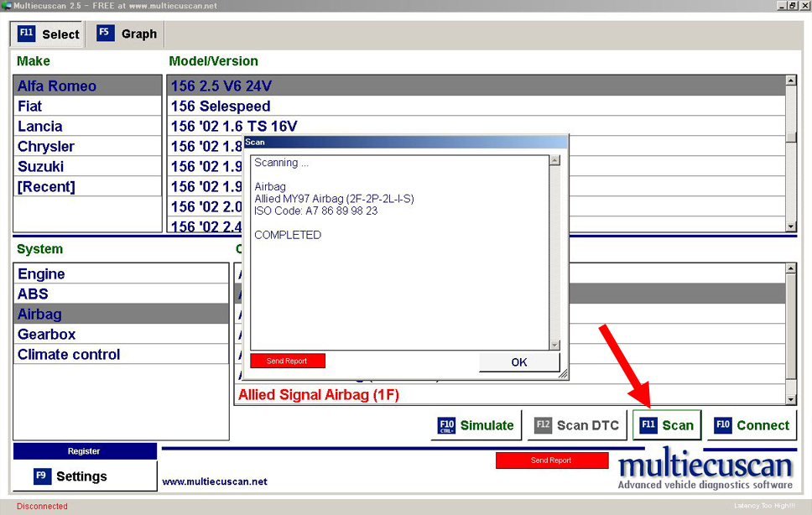This screenshot has height=515, width=812.
Task: Minimize the Multiecuscan window
Action: pos(782,6)
